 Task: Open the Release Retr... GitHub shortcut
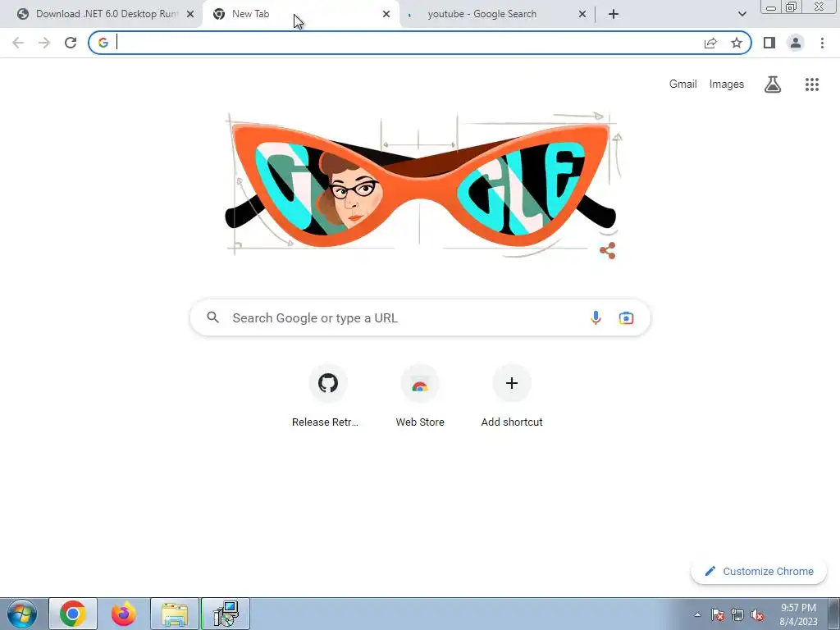(x=328, y=396)
